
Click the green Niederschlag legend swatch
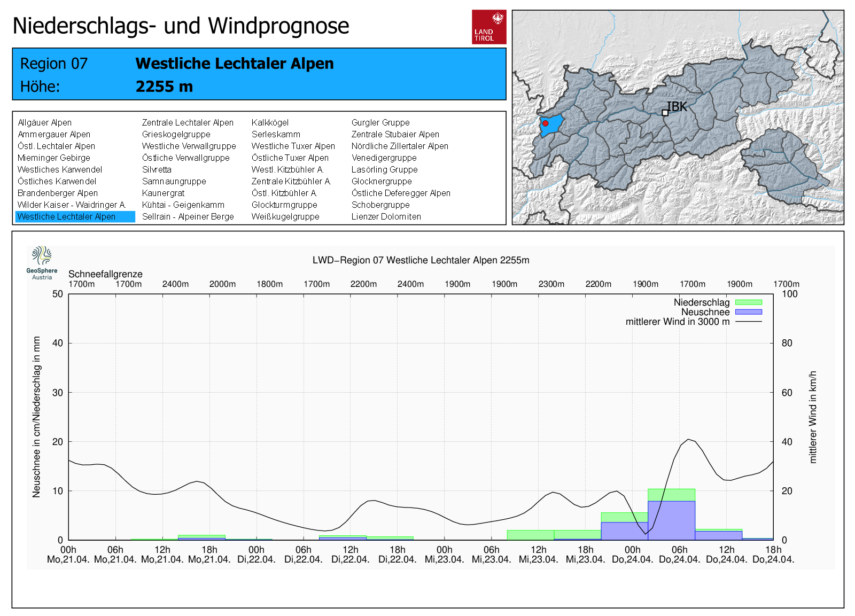748,302
